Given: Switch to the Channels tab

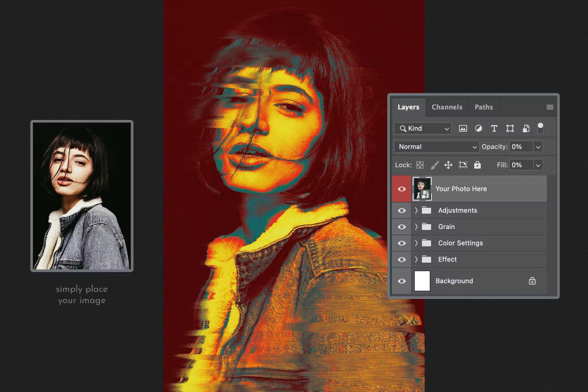Looking at the screenshot, I should coord(447,107).
